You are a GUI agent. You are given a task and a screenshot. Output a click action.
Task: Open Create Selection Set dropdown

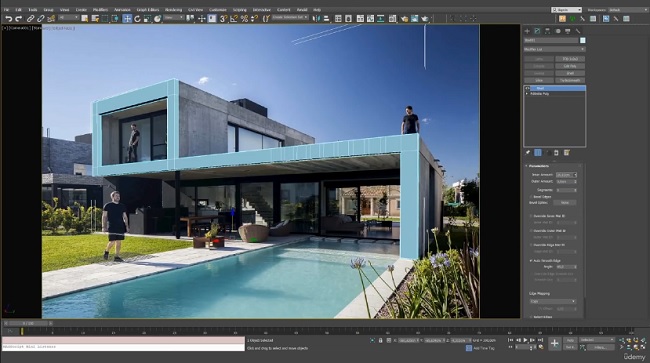[x=290, y=18]
